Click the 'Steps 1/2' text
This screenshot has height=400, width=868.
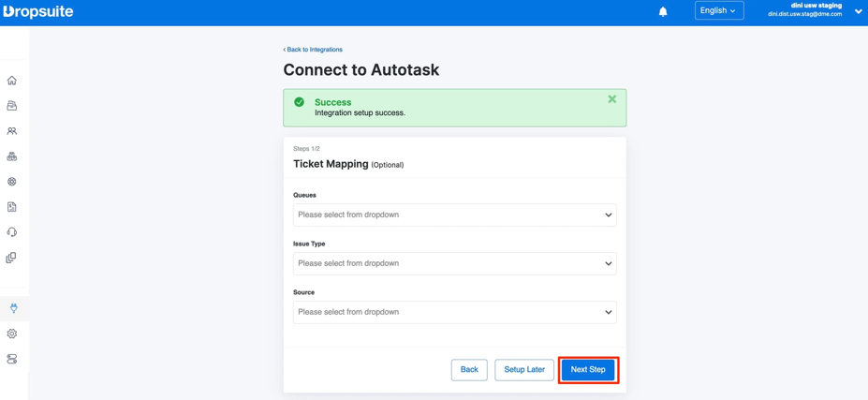[x=306, y=148]
